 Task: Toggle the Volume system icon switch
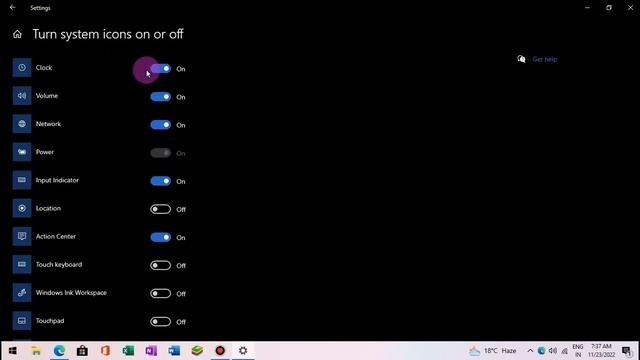point(160,97)
